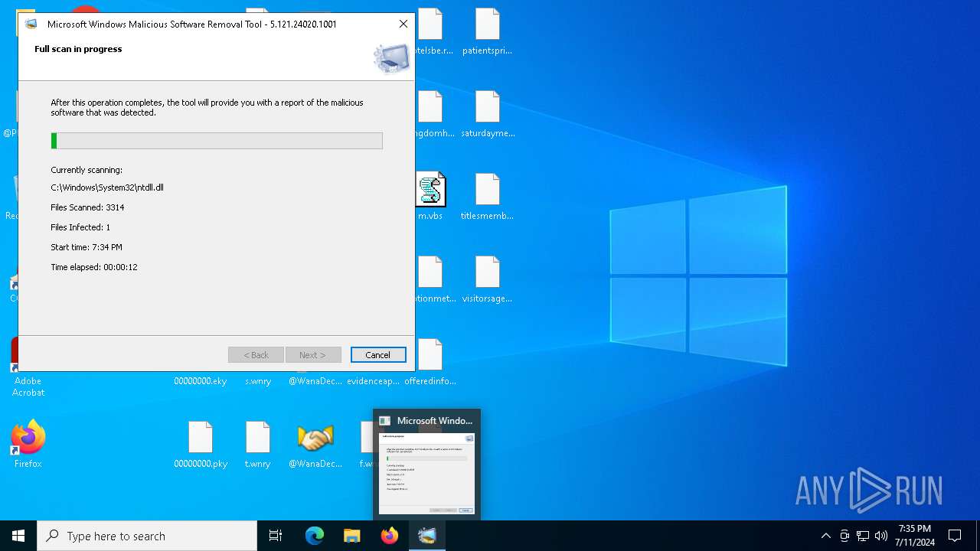This screenshot has width=980, height=551.
Task: Click the greyed-out Next button
Action: (x=312, y=355)
